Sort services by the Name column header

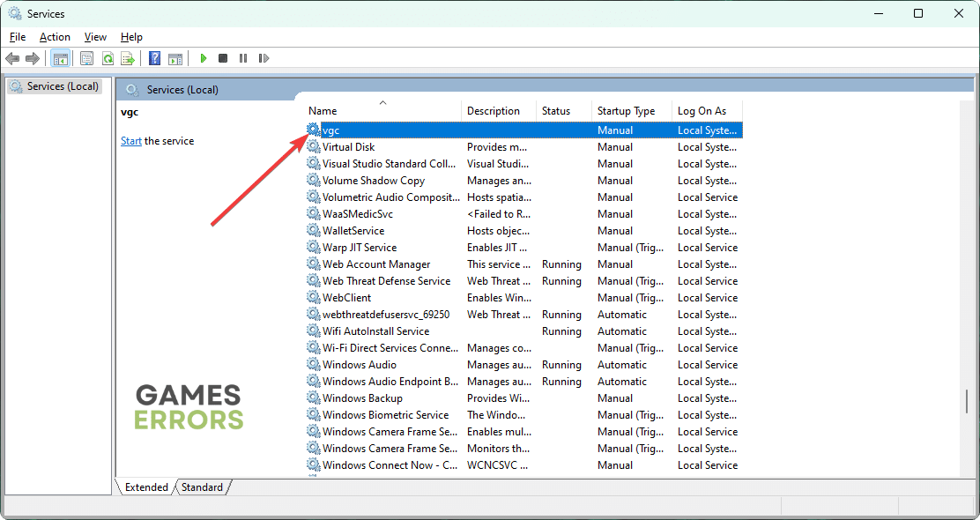[x=323, y=111]
